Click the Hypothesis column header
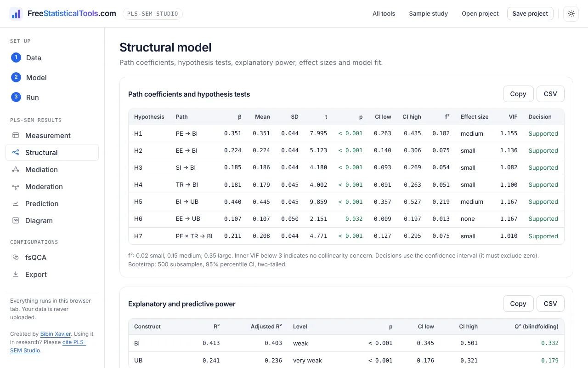This screenshot has width=588, height=368. pos(149,117)
